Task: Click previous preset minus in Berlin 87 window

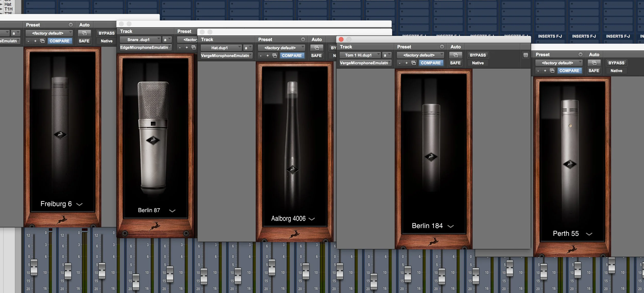Action: [x=180, y=48]
